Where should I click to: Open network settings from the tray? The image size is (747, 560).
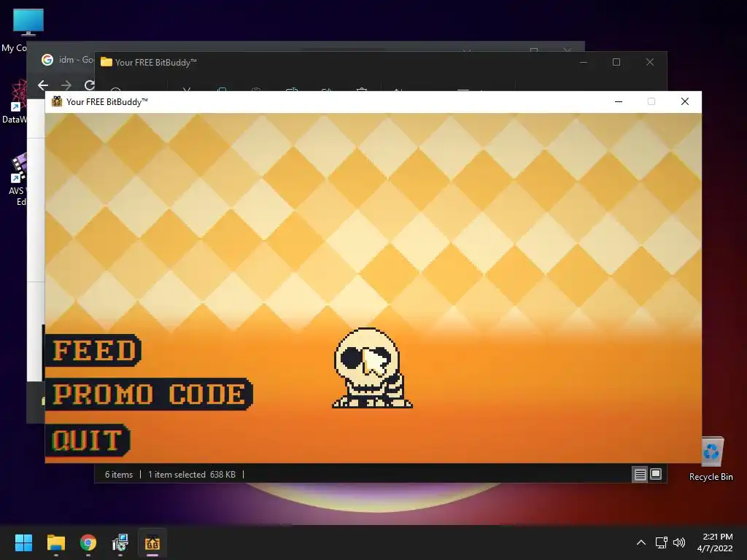(661, 542)
